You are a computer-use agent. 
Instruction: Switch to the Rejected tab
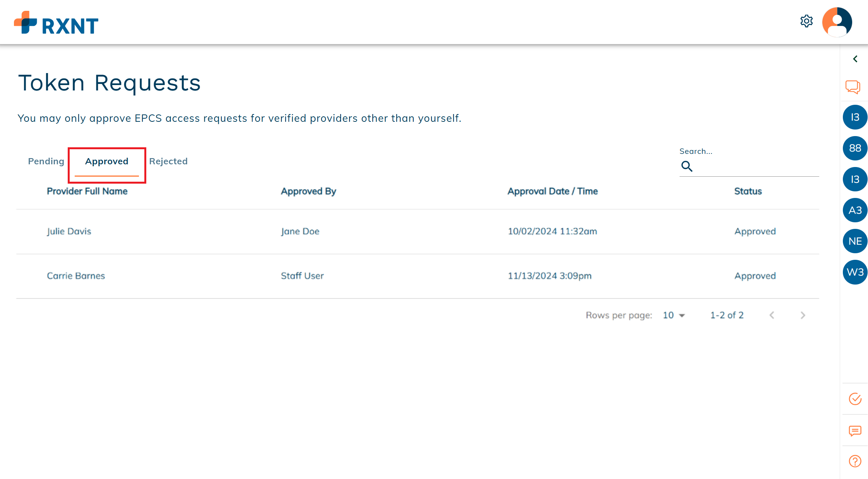coord(168,161)
